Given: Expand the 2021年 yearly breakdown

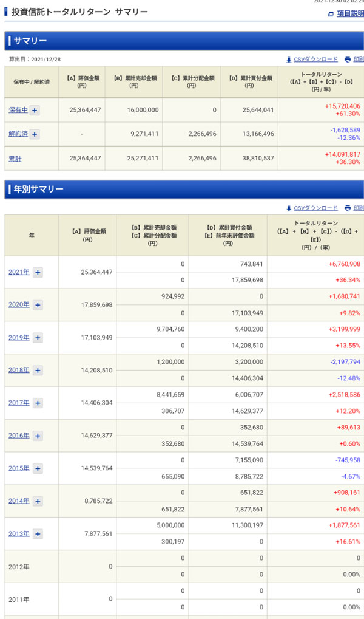Looking at the screenshot, I should click(x=38, y=272).
